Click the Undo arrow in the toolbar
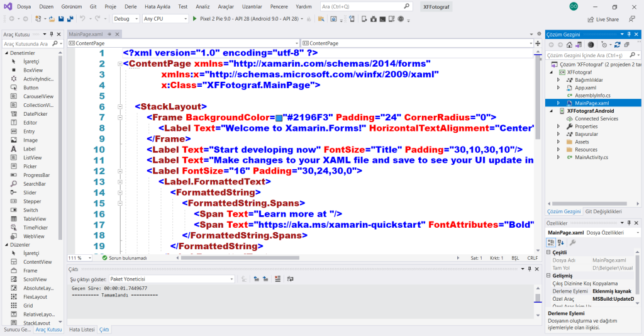 tap(82, 19)
